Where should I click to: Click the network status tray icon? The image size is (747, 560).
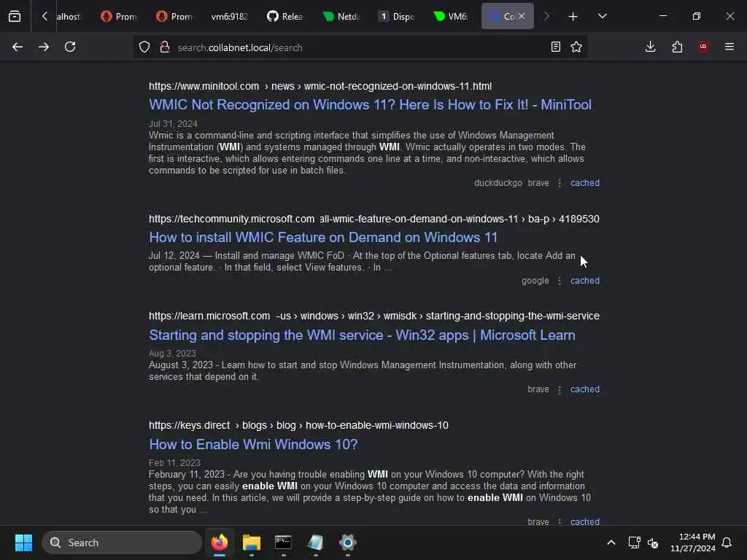pos(634,542)
